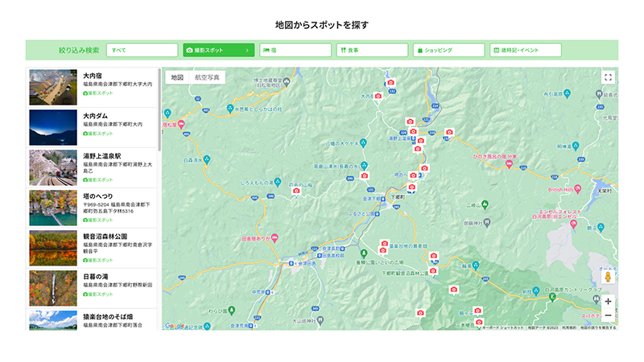Viewport: 644px width, 362px height.
Task: Click the 高倉山湧水 map pin
Action: [365, 166]
